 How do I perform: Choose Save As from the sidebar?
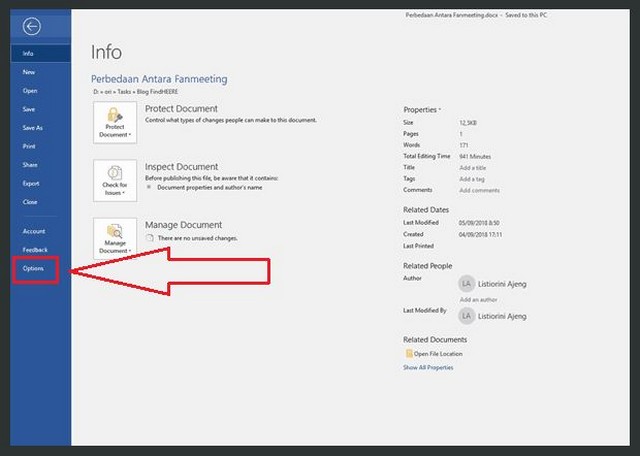[x=33, y=128]
